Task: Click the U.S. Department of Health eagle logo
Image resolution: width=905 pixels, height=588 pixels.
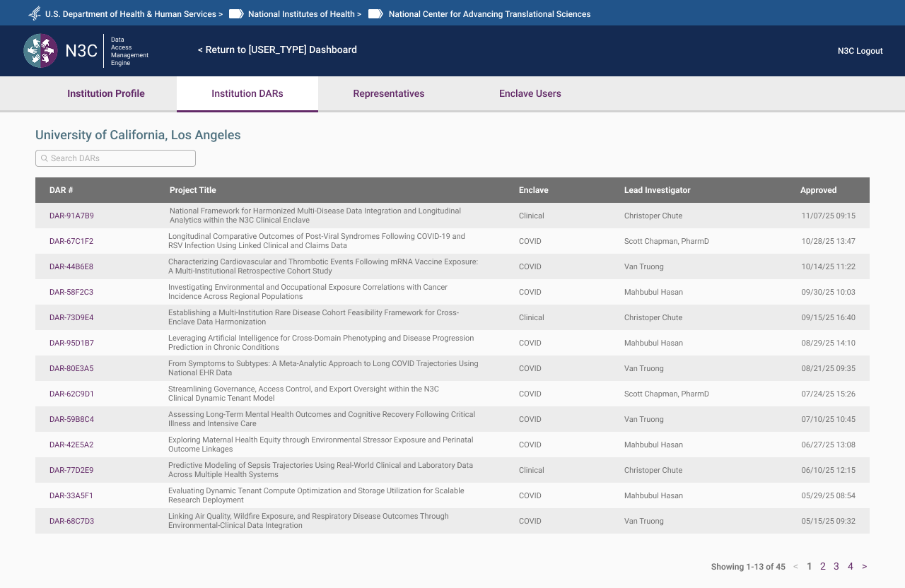Action: (34, 13)
